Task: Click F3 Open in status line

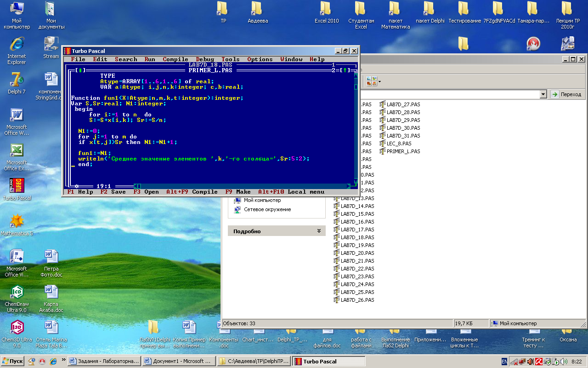Action: 146,192
